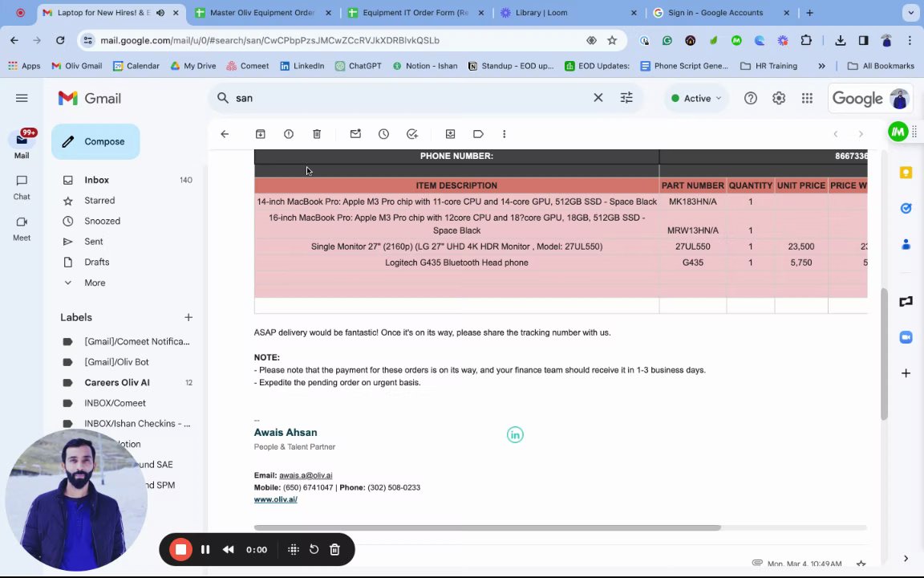Click the LinkedIn icon in signature
Screen dimensions: 924x578
click(x=515, y=434)
